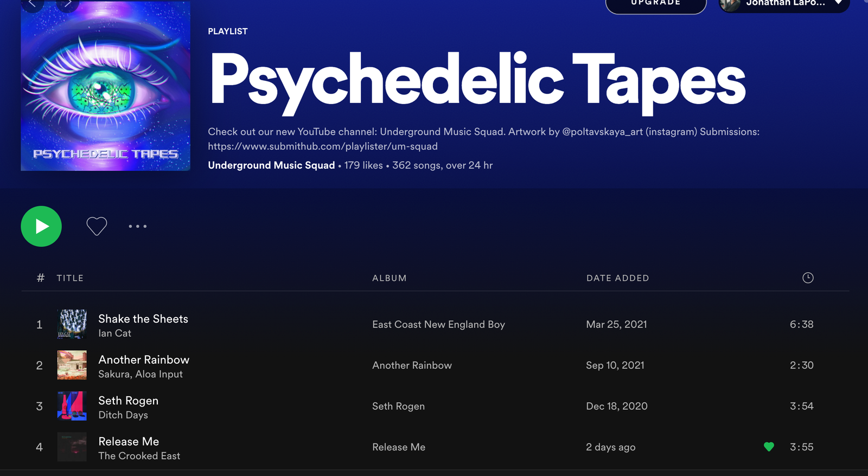Viewport: 868px width, 476px height.
Task: Click Shake the Sheets album art
Action: coord(72,324)
